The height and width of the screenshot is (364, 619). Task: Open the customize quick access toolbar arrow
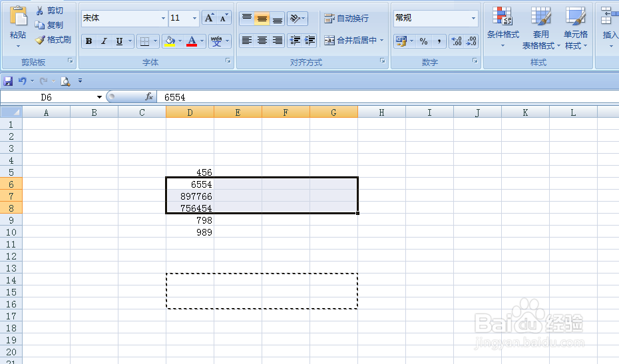[x=80, y=81]
